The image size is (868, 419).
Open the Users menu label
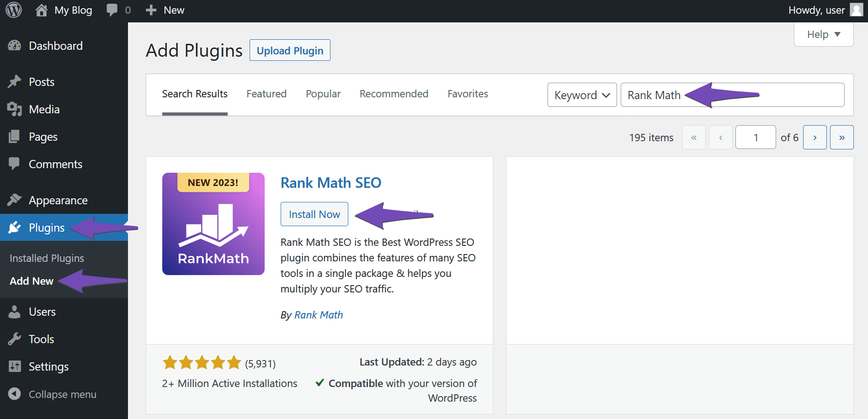pos(42,312)
